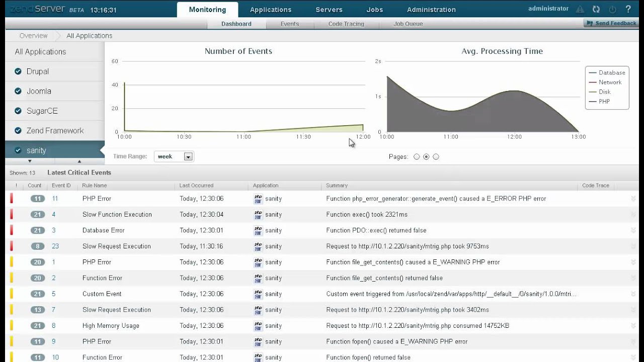Open event ID 23 link
The width and height of the screenshot is (644, 362).
tap(55, 246)
